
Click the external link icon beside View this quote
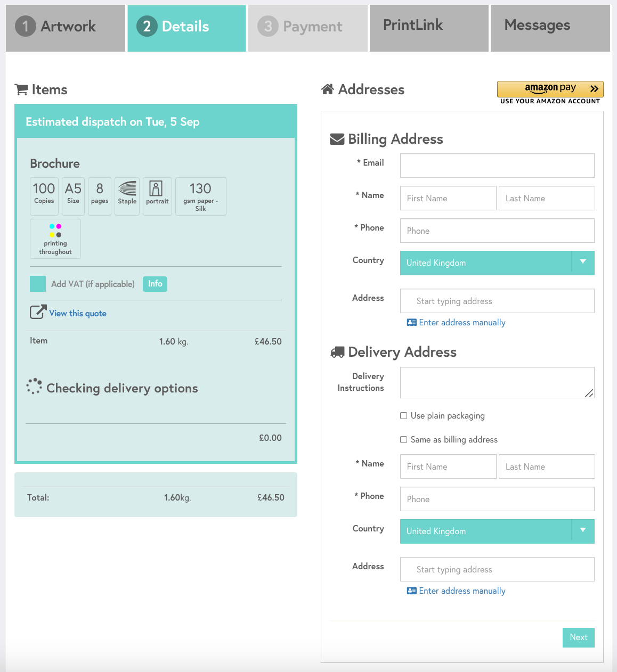click(x=37, y=312)
